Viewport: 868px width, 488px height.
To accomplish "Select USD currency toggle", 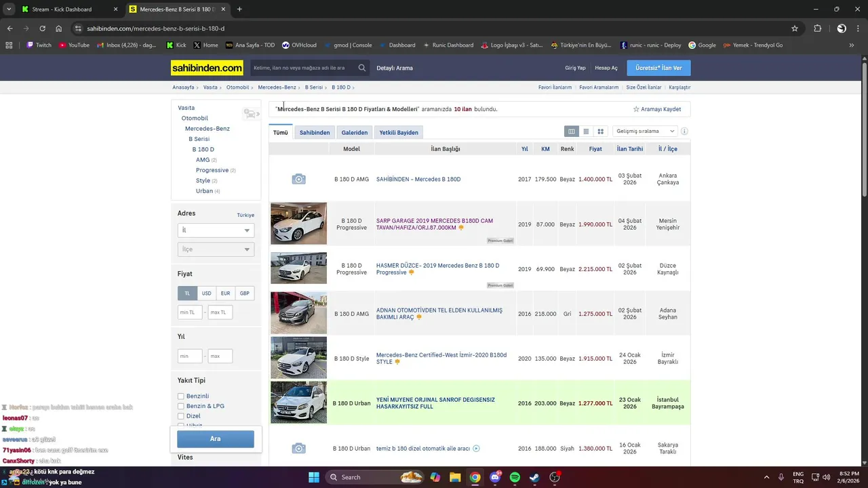I will point(206,293).
